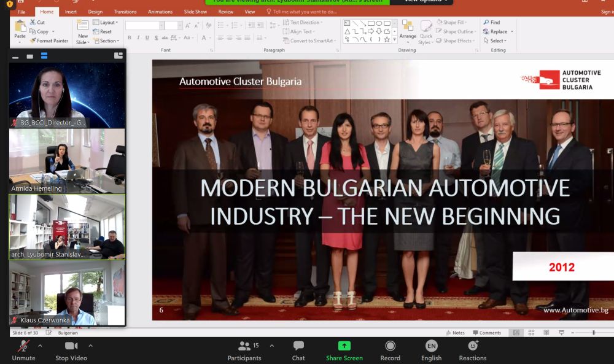Open Quick Styles gallery
Image resolution: width=614 pixels, height=364 pixels.
(426, 32)
